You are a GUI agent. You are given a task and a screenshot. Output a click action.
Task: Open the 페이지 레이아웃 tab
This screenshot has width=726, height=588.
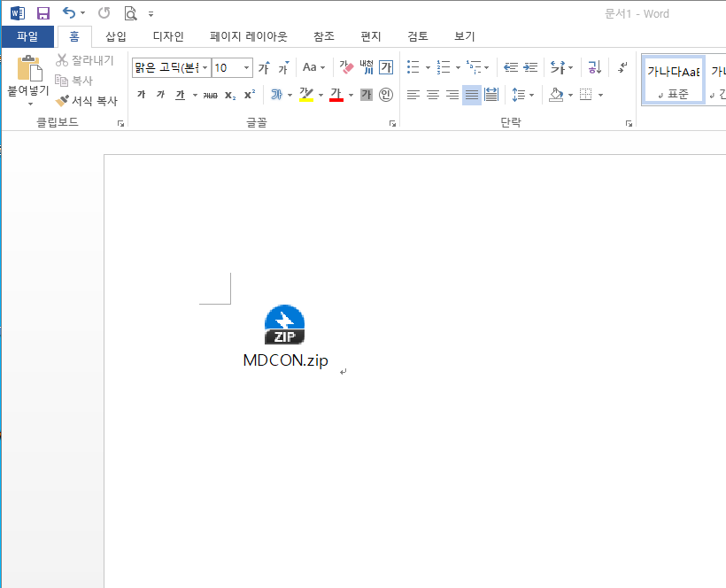click(249, 36)
